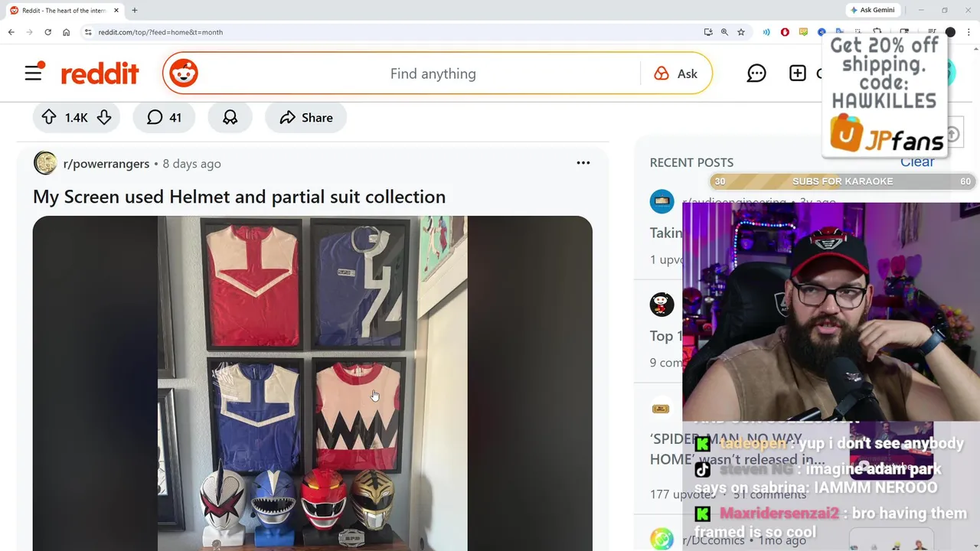Open Reddit chat messages icon

756,73
